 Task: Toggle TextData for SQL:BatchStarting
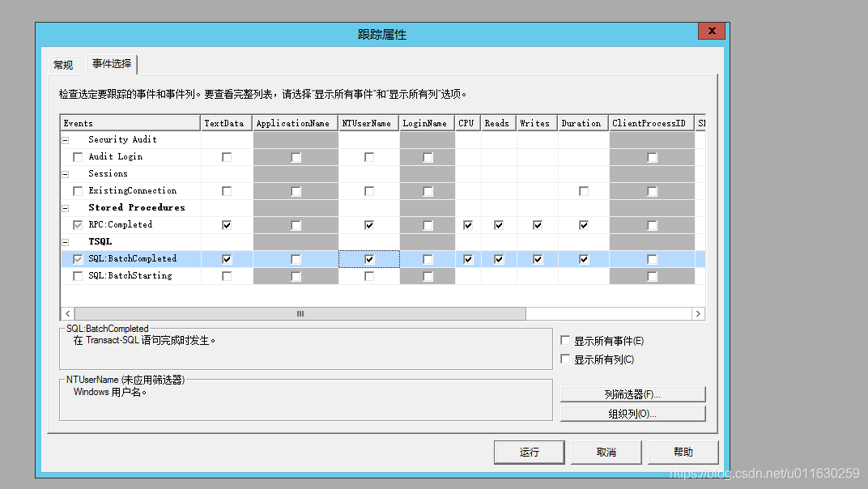pyautogui.click(x=227, y=276)
